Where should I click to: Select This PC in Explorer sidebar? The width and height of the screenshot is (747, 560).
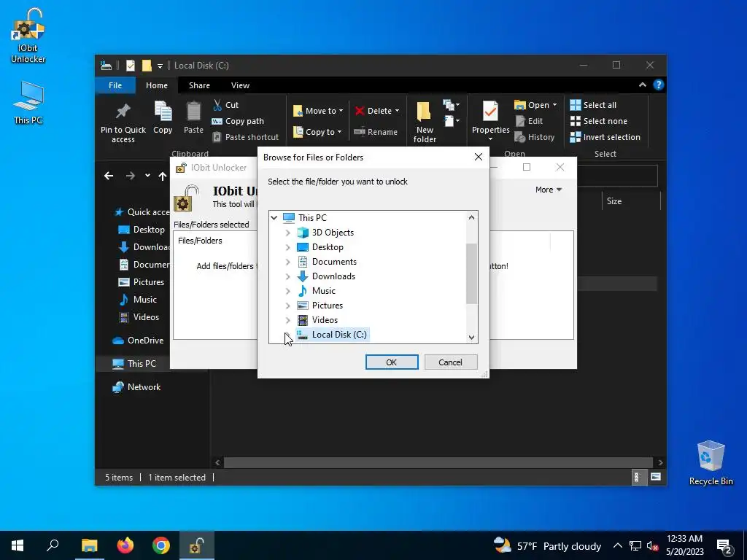(x=134, y=364)
